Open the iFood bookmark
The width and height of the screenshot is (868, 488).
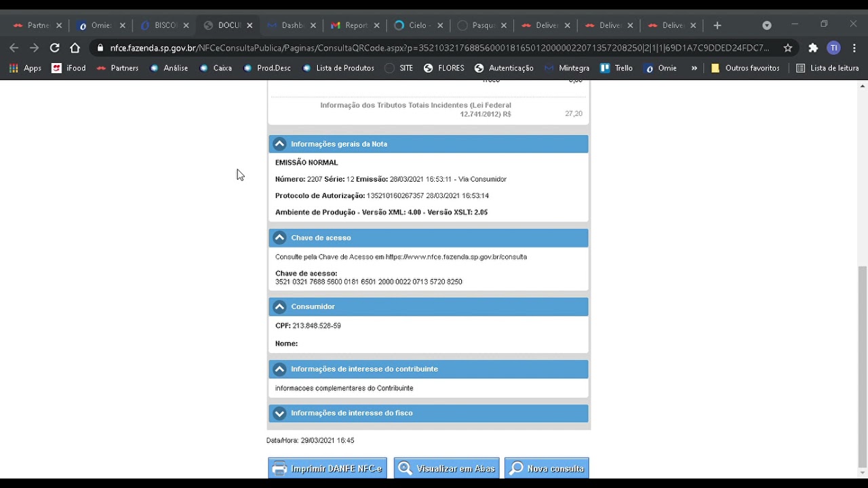(68, 68)
